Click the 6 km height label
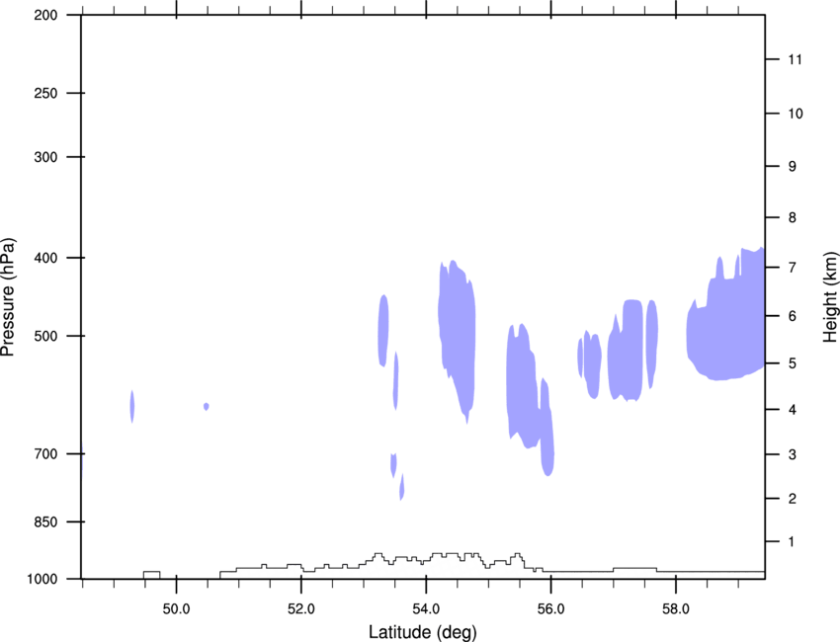The height and width of the screenshot is (642, 840). tap(793, 316)
